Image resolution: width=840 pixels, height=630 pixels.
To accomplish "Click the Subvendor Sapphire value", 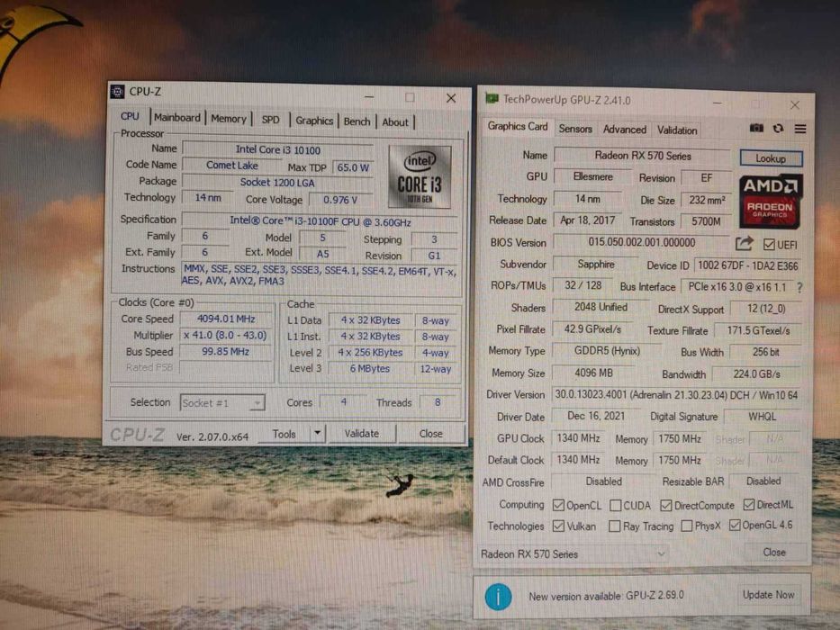I will coord(596,264).
